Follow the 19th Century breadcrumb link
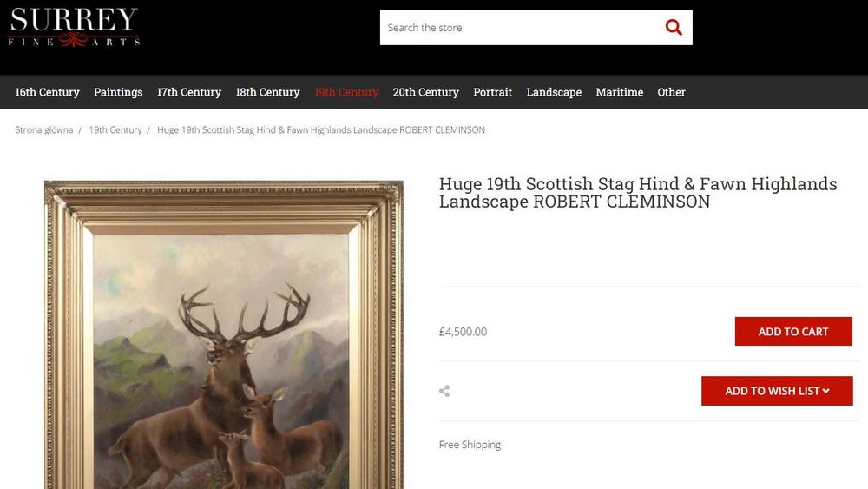The height and width of the screenshot is (489, 868). pyautogui.click(x=115, y=129)
